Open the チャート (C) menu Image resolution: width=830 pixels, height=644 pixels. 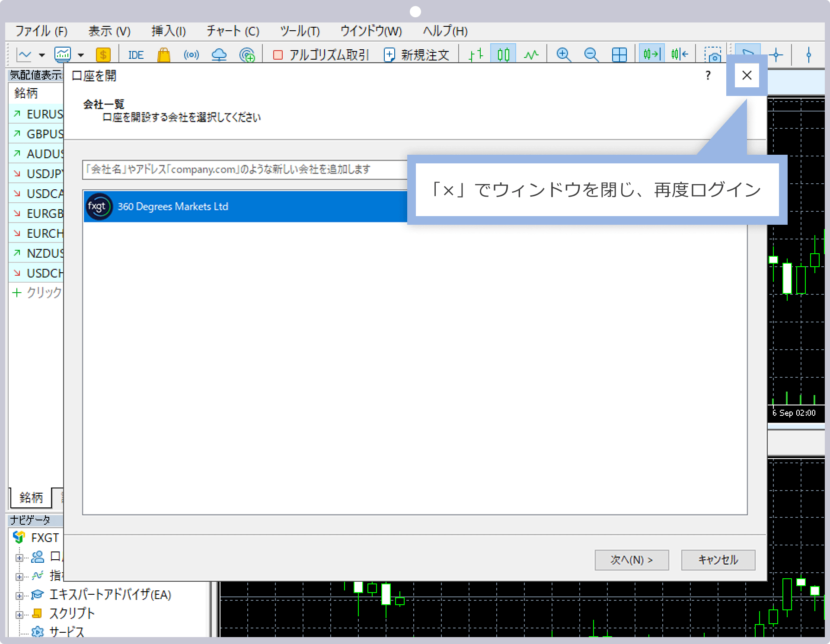tap(233, 31)
